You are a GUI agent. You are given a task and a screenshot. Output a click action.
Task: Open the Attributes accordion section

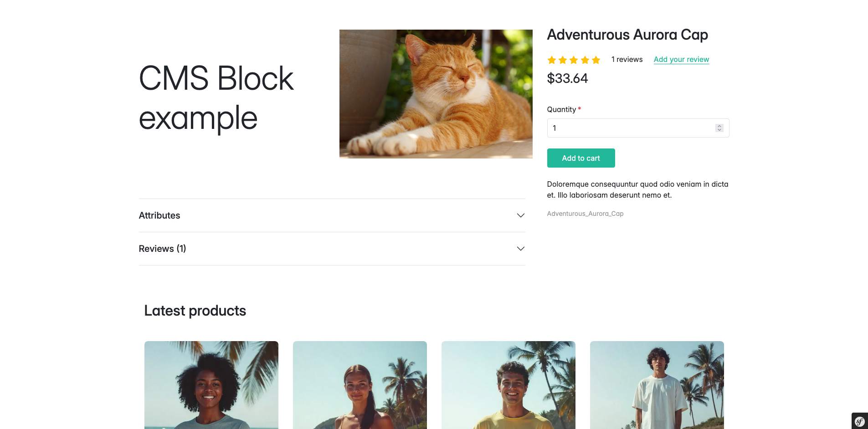coord(159,215)
